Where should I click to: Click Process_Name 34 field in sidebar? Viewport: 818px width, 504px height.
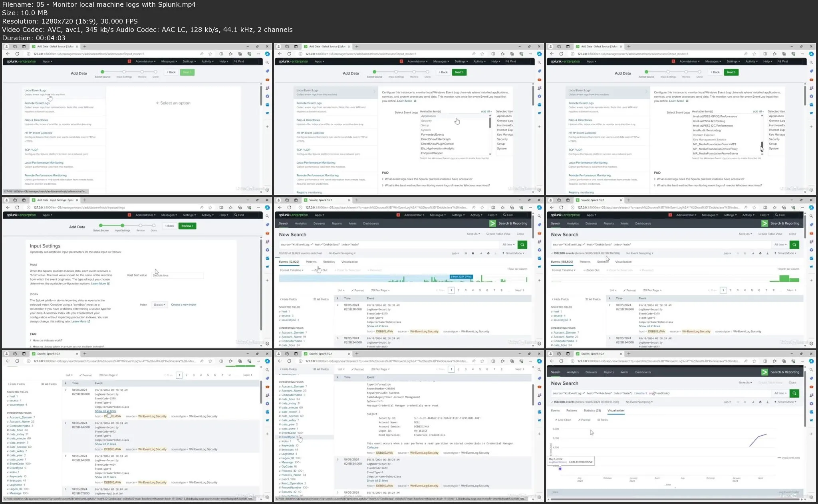[294, 475]
